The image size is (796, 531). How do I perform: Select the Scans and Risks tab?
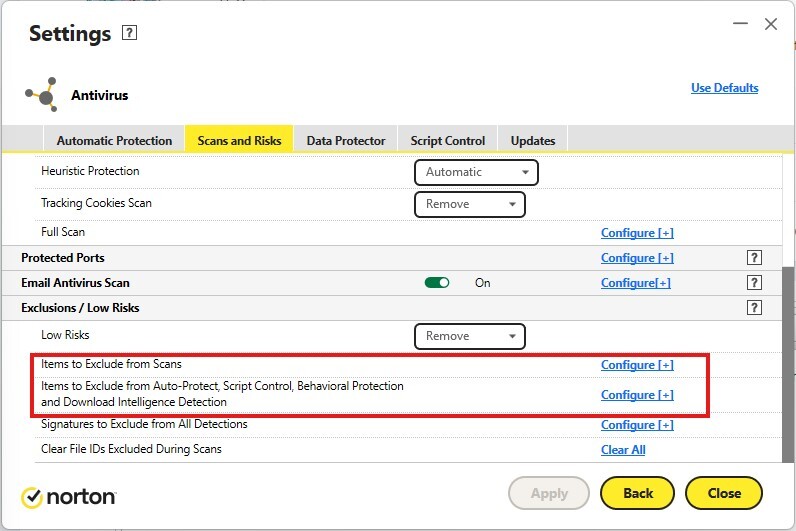point(239,139)
